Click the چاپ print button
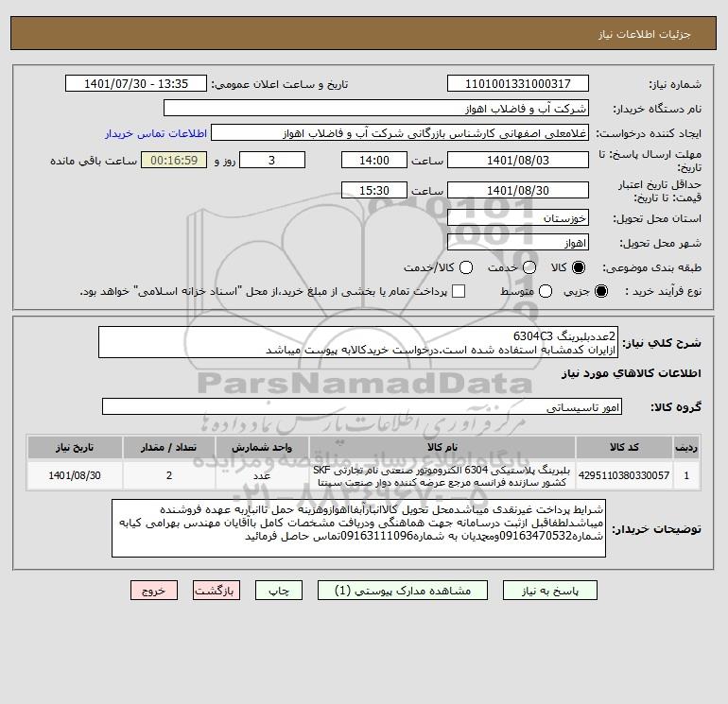The width and height of the screenshot is (728, 704). [x=279, y=591]
